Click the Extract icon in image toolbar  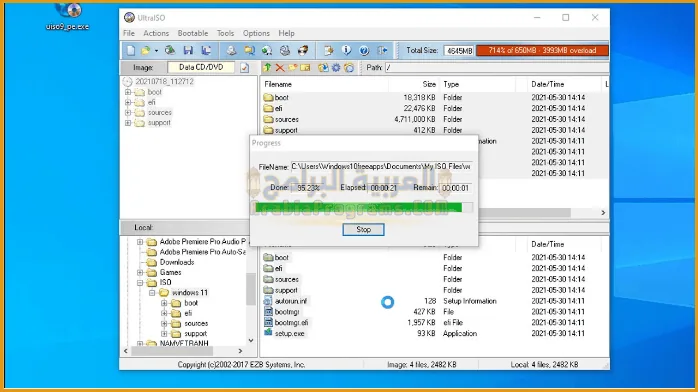323,68
